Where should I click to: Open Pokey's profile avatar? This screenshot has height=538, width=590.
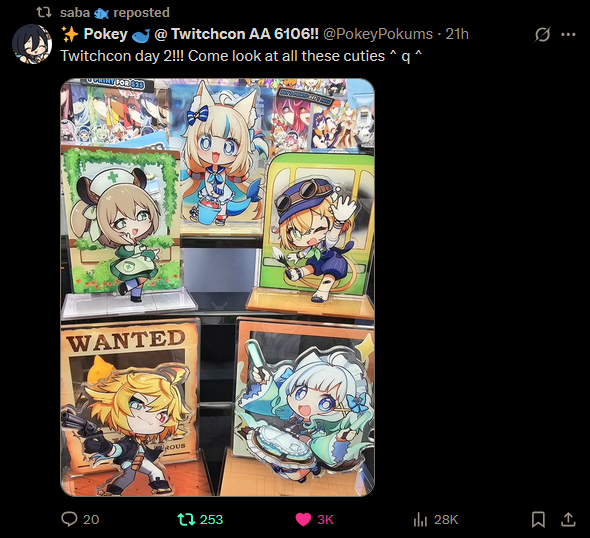coord(32,44)
